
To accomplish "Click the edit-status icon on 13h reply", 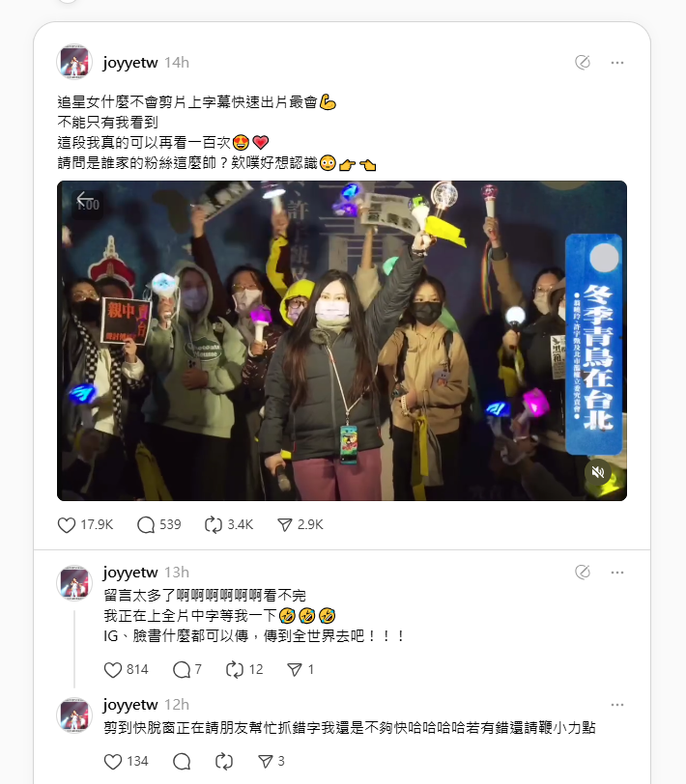I will pos(583,572).
